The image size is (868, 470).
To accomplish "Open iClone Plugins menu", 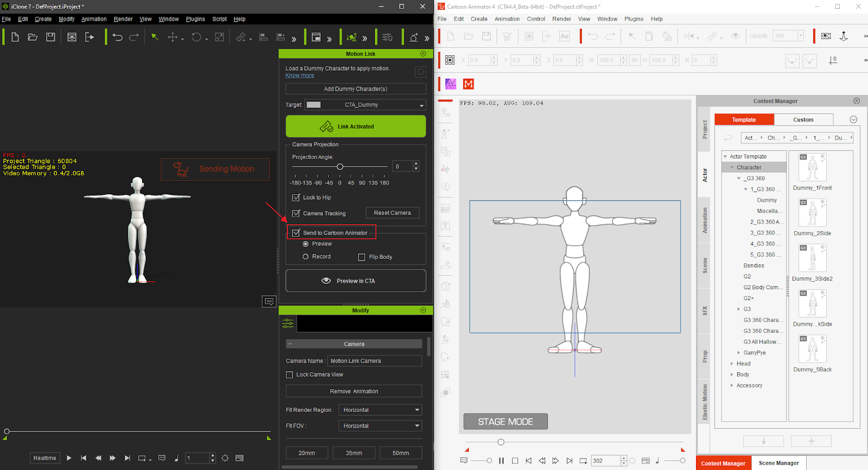I will point(195,19).
